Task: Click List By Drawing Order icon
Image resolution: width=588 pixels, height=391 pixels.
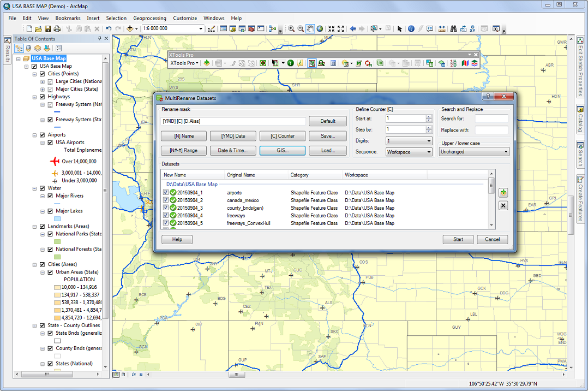Action: tap(19, 48)
